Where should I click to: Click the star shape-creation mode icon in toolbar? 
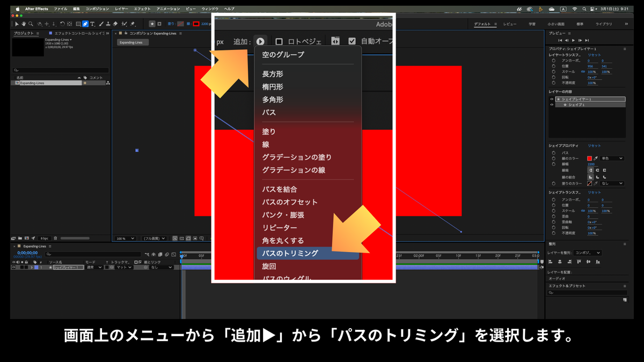click(152, 24)
